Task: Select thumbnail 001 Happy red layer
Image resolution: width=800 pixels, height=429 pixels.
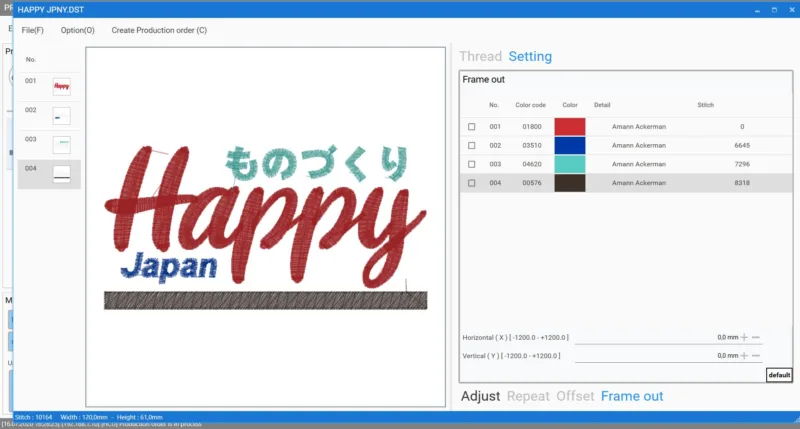Action: [x=61, y=87]
